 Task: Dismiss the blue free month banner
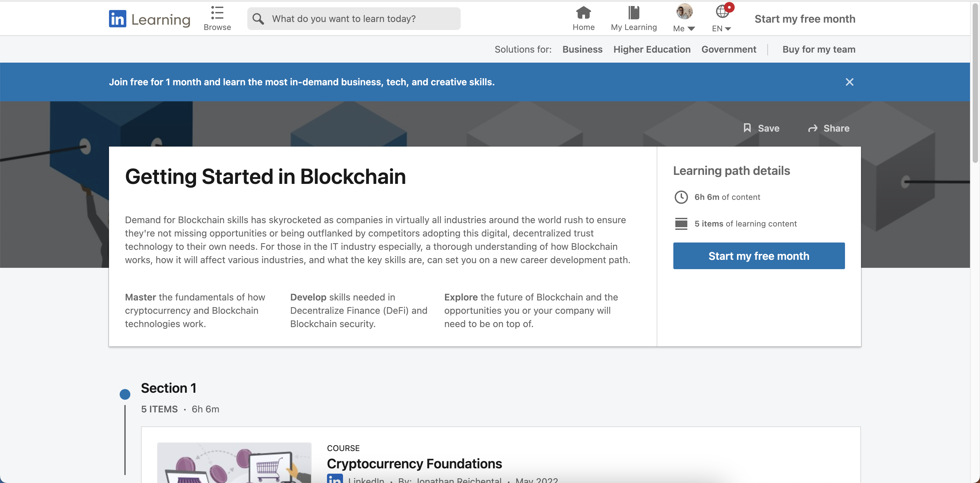pyautogui.click(x=849, y=82)
